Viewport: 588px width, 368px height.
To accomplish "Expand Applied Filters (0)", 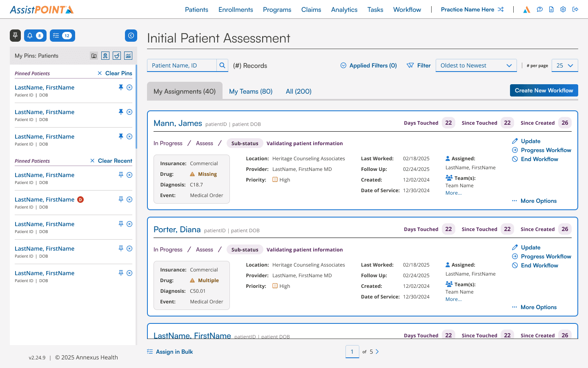I will 369,65.
